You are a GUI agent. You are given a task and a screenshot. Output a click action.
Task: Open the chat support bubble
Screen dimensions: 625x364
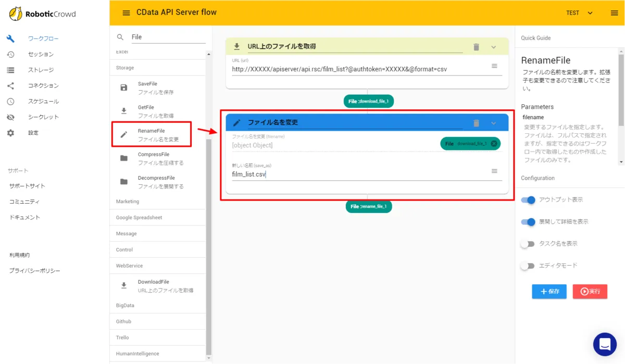605,344
